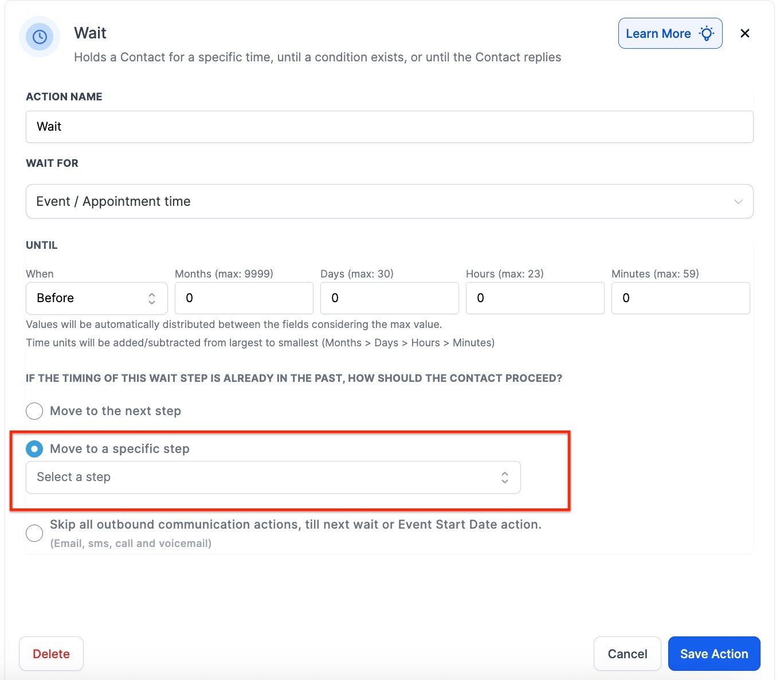Click the up-down arrows in Before selector

[152, 298]
